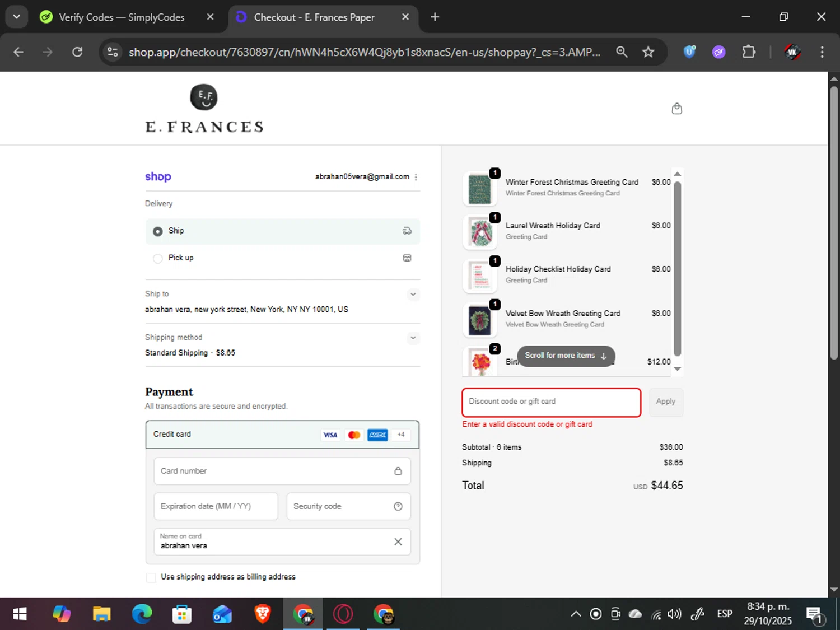Open the notifications center icon
The height and width of the screenshot is (630, 840).
(814, 615)
